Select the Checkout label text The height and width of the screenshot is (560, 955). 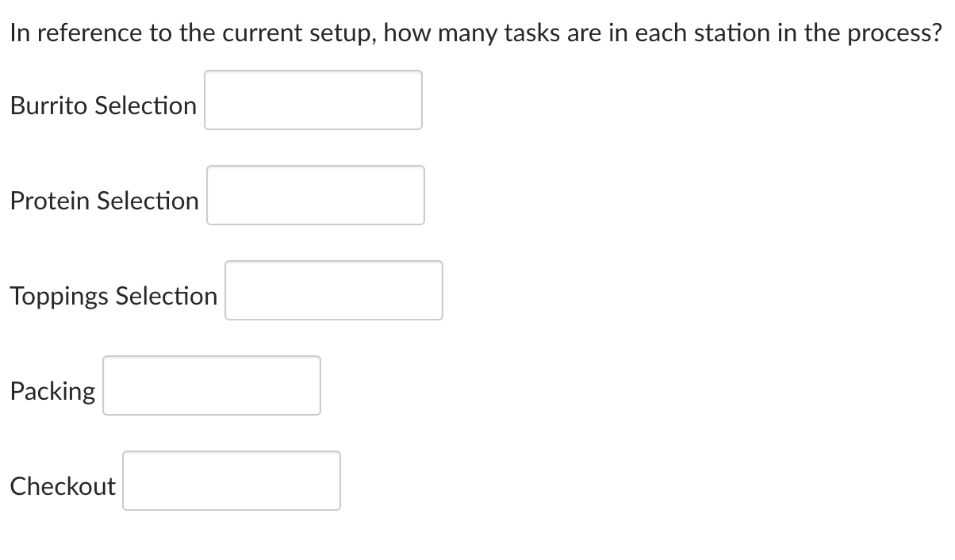pyautogui.click(x=62, y=485)
